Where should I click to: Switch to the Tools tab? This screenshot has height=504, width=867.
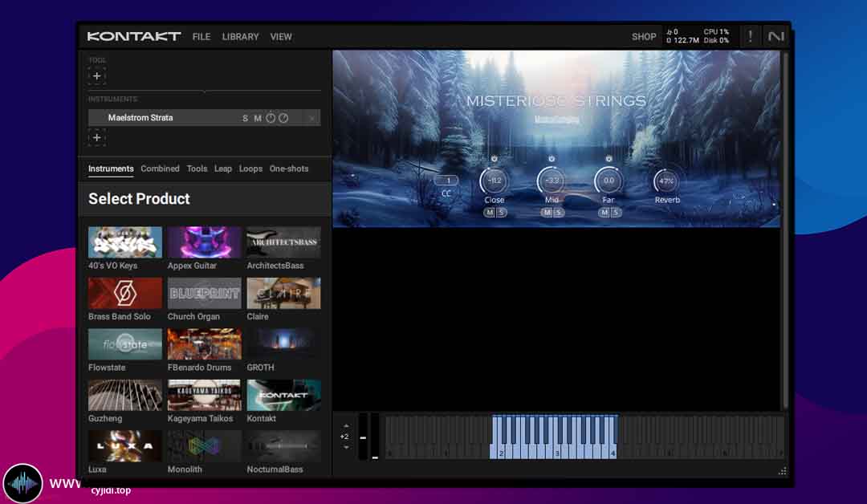[x=197, y=169]
